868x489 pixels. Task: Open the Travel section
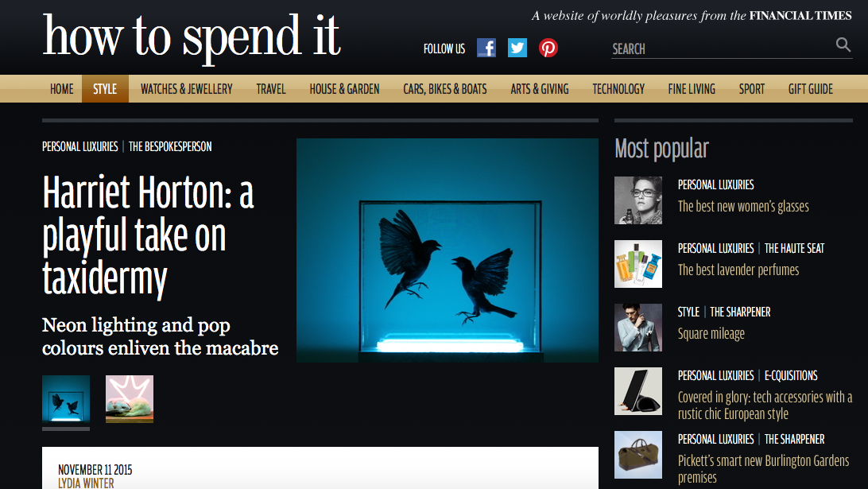click(x=271, y=88)
